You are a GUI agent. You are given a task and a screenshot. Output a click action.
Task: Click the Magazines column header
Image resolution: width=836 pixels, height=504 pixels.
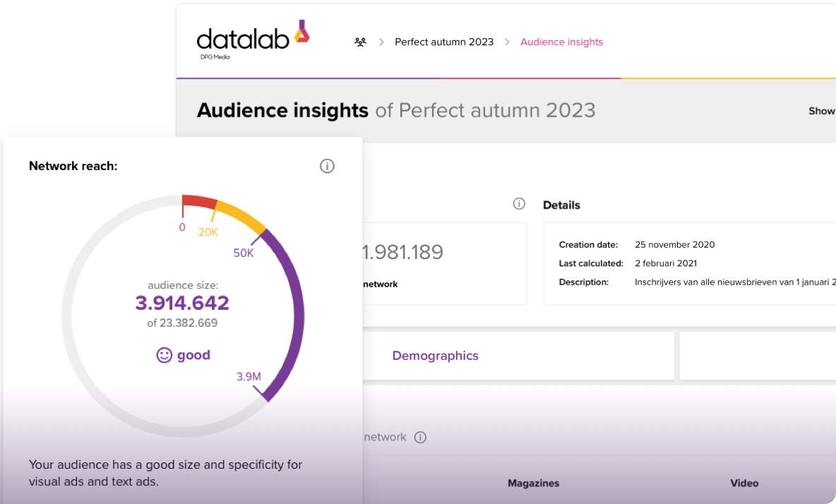coord(533,483)
